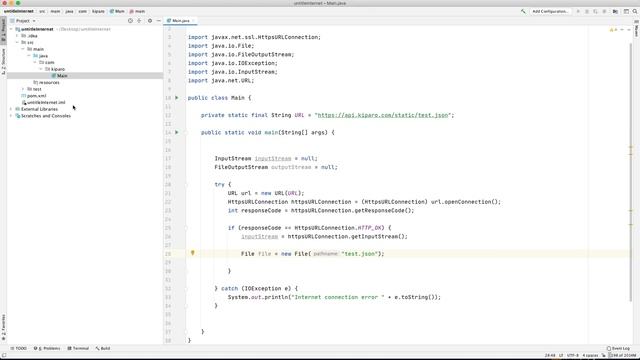Open the Add Configuration dropdown
The height and width of the screenshot is (360, 640).
point(550,11)
